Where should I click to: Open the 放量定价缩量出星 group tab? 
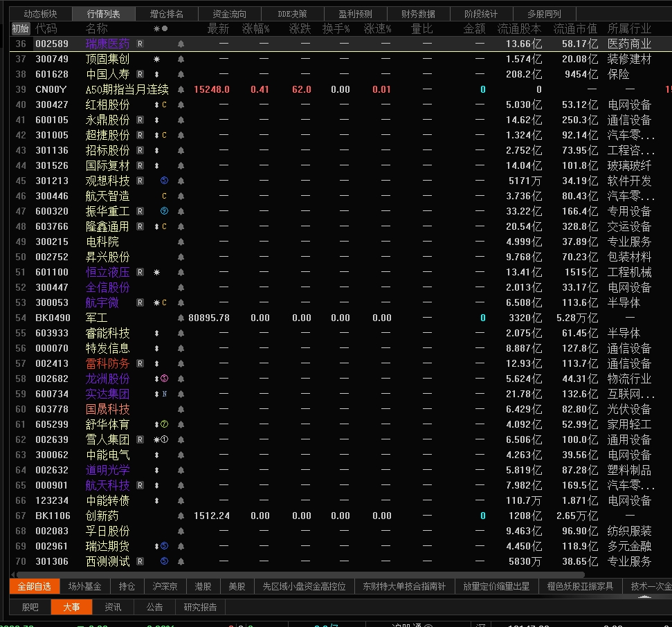click(x=496, y=586)
